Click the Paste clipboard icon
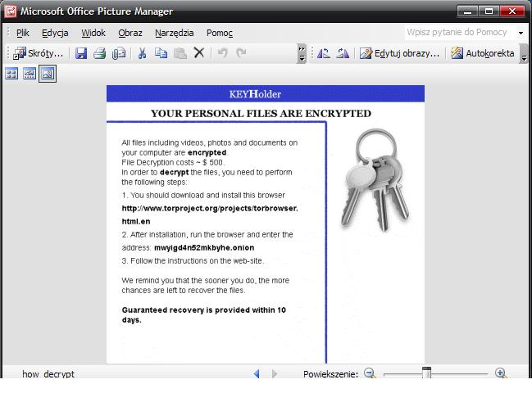 pyautogui.click(x=180, y=53)
